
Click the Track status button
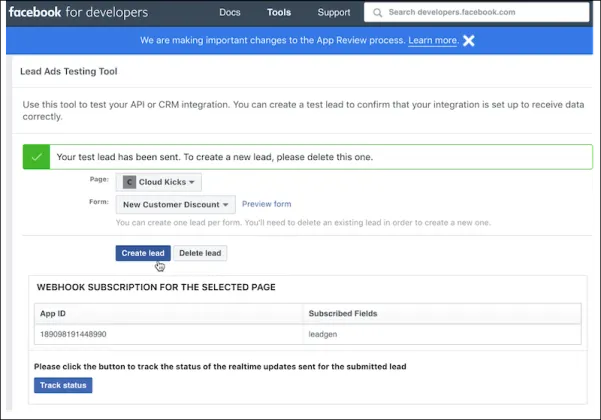pyautogui.click(x=63, y=385)
